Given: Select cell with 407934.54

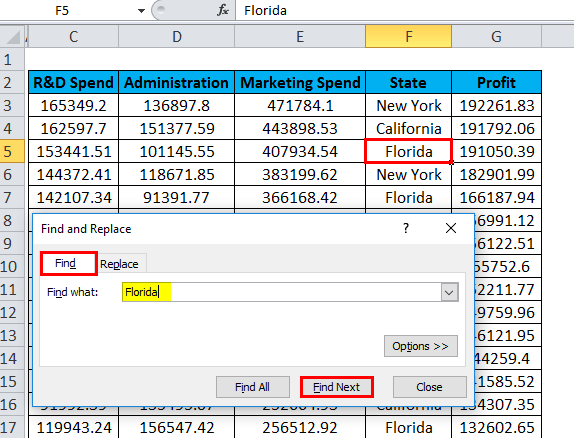Looking at the screenshot, I should click(x=300, y=151).
